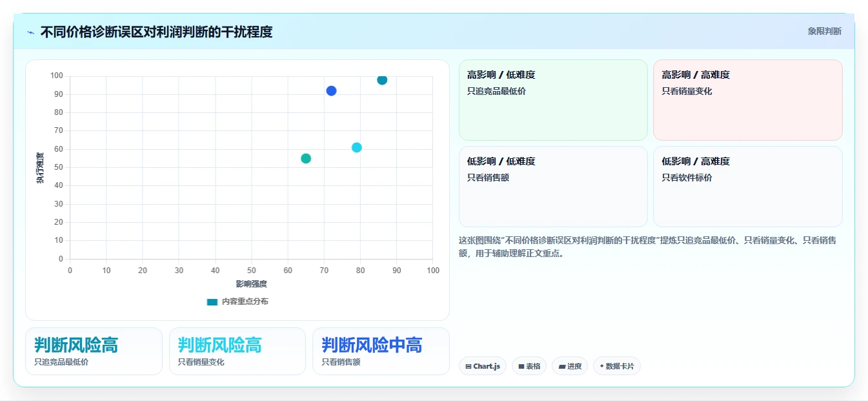Toggle the 内容重点分布 legend color box

212,302
